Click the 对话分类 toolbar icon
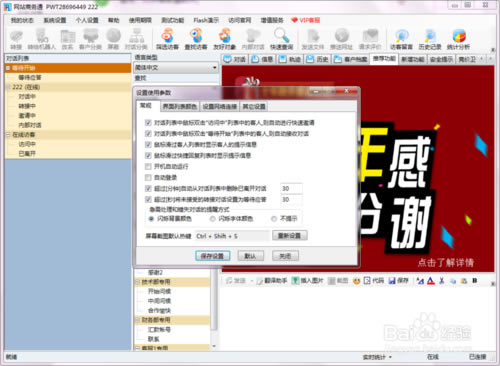This screenshot has height=366, width=500. (136, 39)
